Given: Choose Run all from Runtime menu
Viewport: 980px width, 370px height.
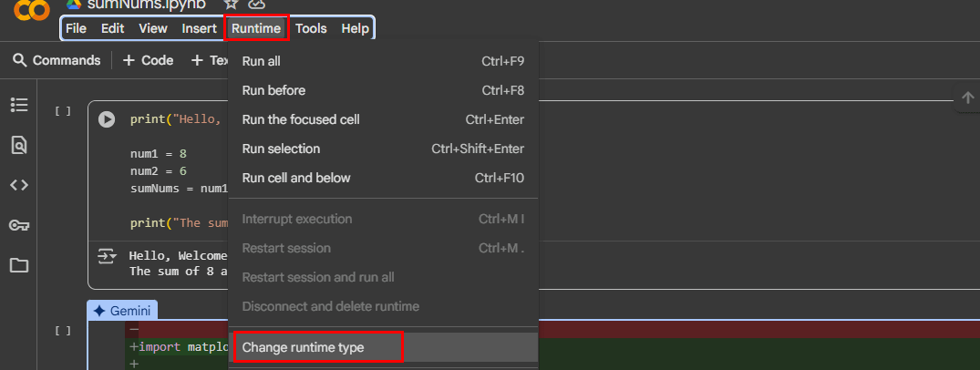Looking at the screenshot, I should 261,61.
